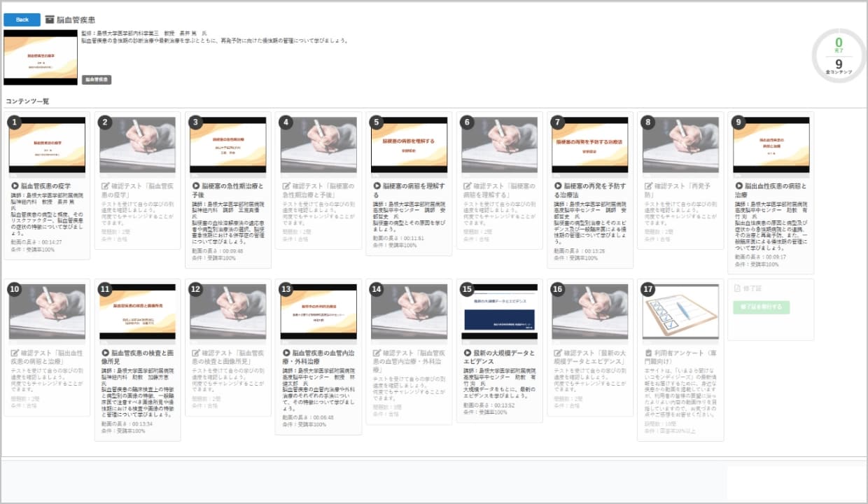Click the edit icon on quiz item 2
868x504 pixels.
(105, 186)
